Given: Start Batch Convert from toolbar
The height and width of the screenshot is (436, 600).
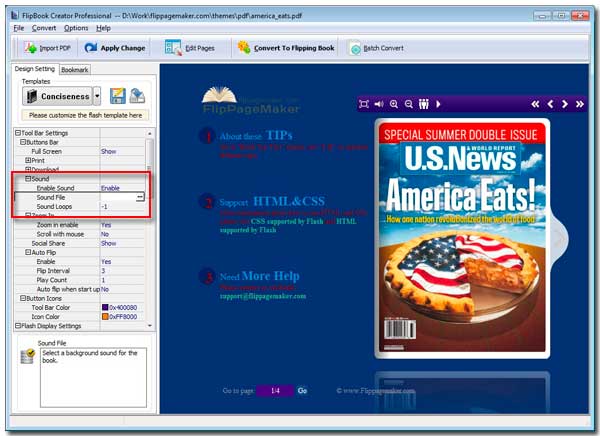Looking at the screenshot, I should point(376,48).
